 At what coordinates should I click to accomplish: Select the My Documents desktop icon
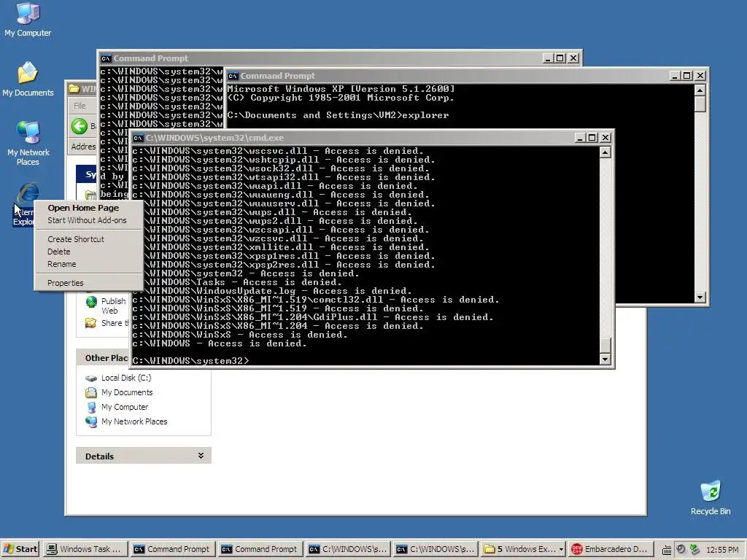click(x=28, y=79)
